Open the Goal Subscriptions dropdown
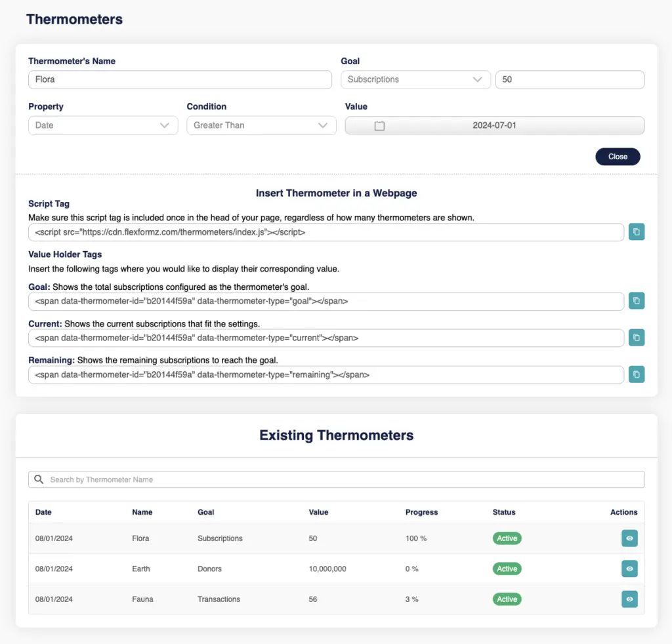 point(415,79)
